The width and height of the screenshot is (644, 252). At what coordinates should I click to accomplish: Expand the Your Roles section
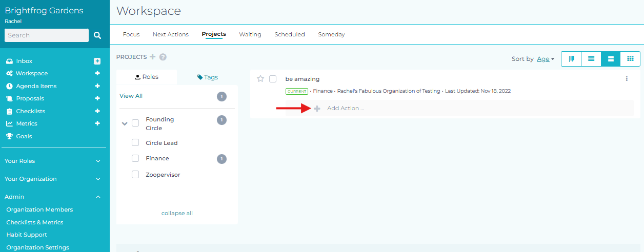(x=98, y=161)
